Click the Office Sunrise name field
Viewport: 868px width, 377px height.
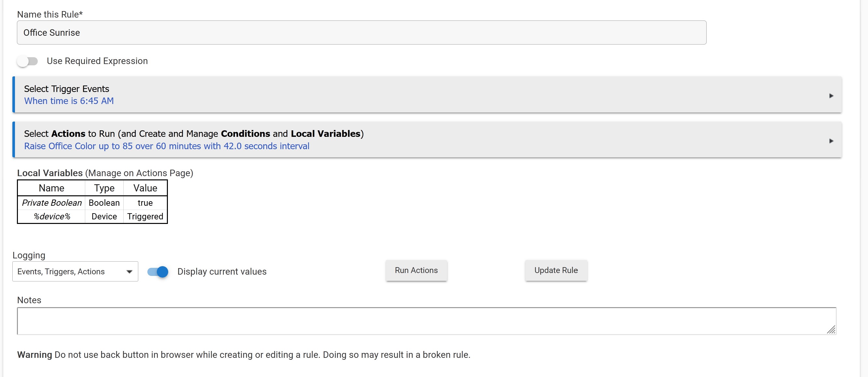pos(361,32)
